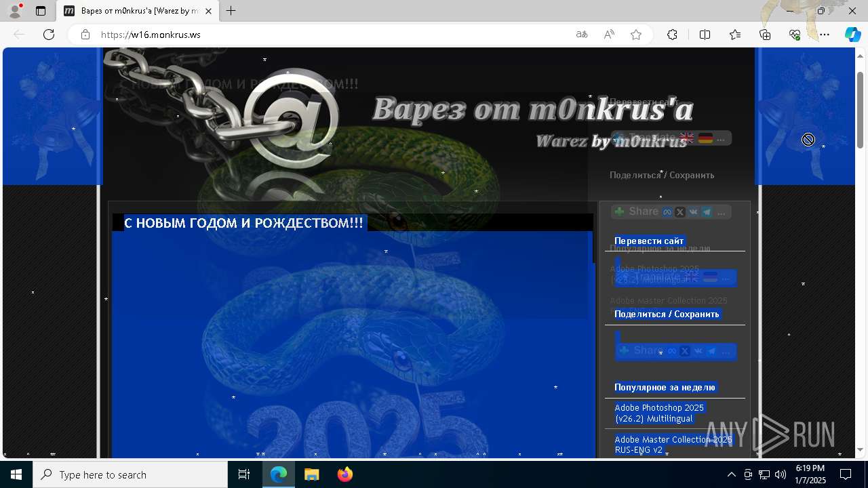Refresh the current page
This screenshot has width=868, height=488.
[49, 35]
